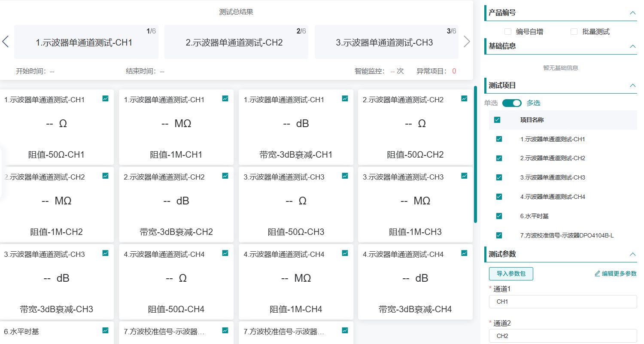Open chart icon on 阻值-50Ω-CH1 card

click(x=106, y=99)
